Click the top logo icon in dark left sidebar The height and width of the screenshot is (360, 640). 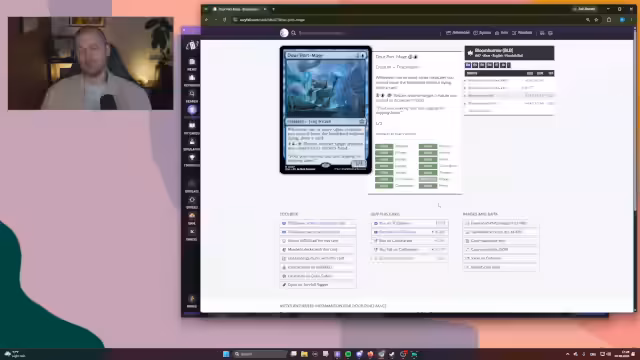tap(191, 45)
